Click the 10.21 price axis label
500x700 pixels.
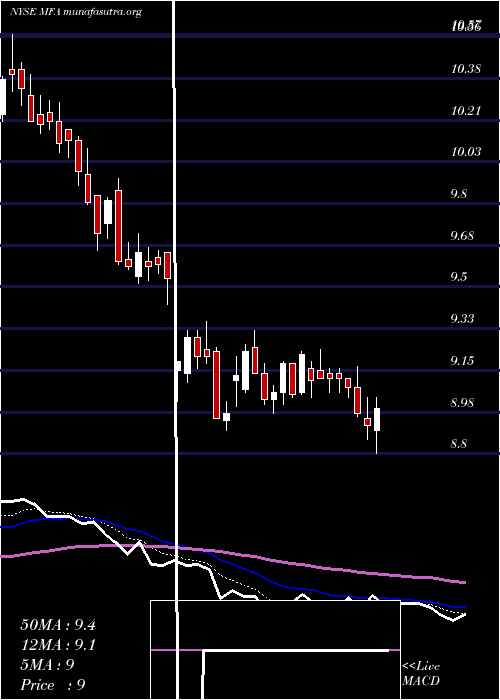click(466, 110)
